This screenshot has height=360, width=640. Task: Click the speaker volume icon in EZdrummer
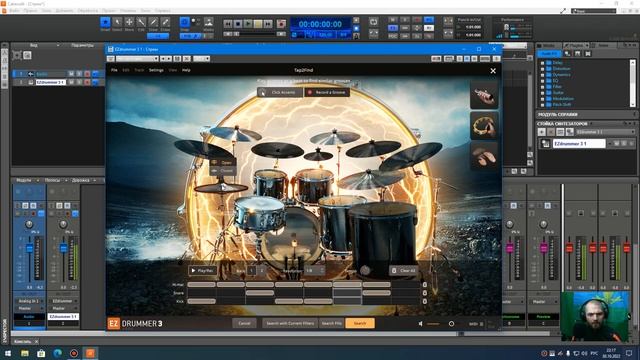coord(421,324)
